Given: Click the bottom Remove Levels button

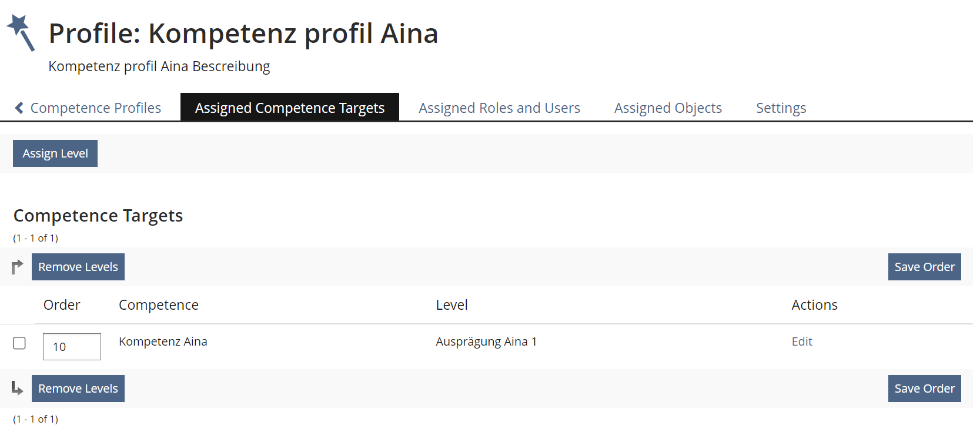Looking at the screenshot, I should tap(78, 389).
